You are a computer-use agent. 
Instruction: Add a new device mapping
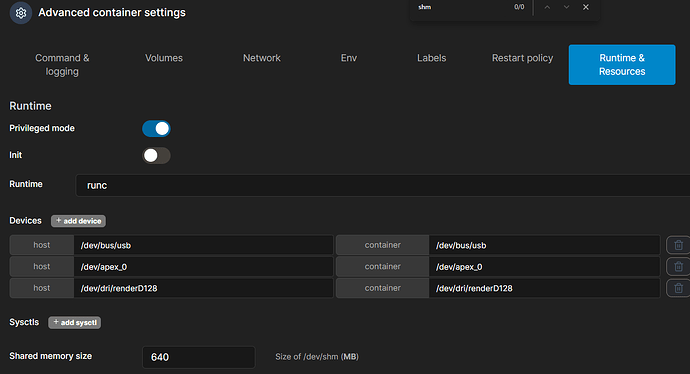[x=78, y=221]
